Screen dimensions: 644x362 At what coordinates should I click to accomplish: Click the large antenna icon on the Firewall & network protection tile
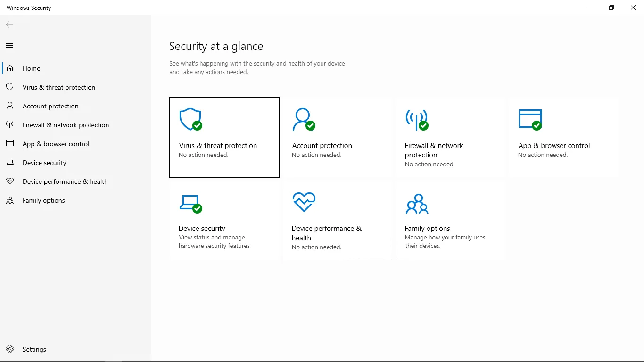click(417, 120)
